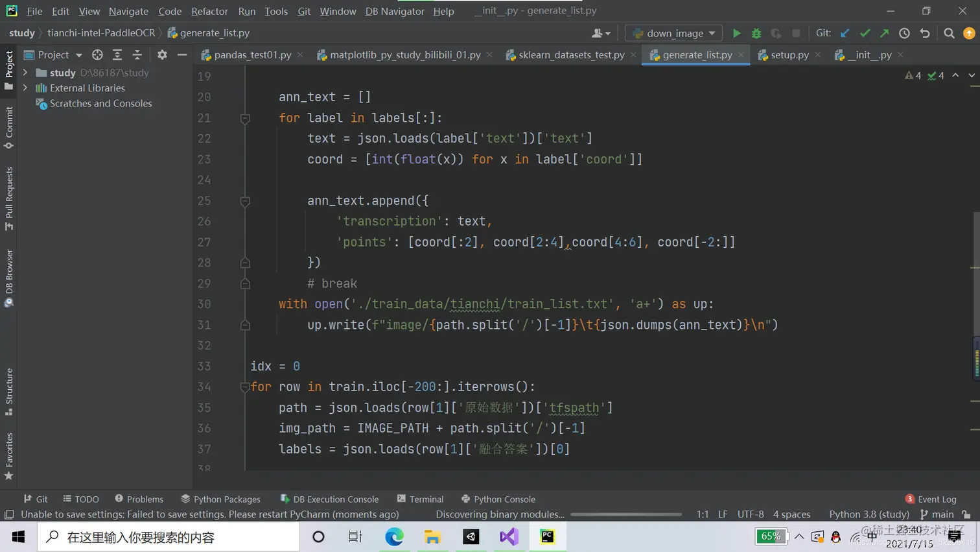
Task: Click the Windows taskbar search box
Action: click(169, 537)
